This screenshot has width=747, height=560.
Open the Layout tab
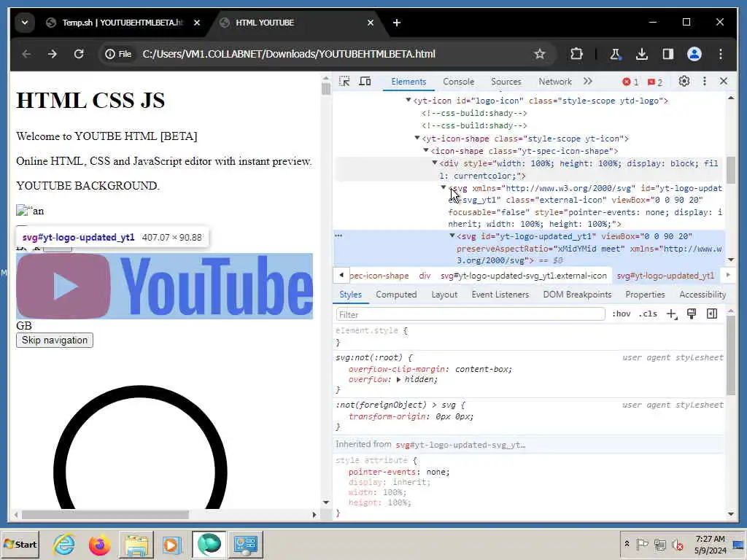[444, 295]
